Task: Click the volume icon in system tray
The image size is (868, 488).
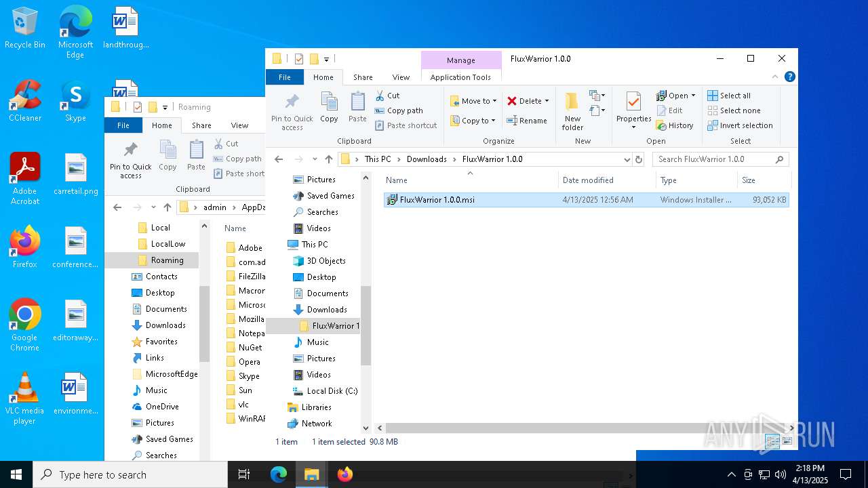Action: click(x=781, y=474)
